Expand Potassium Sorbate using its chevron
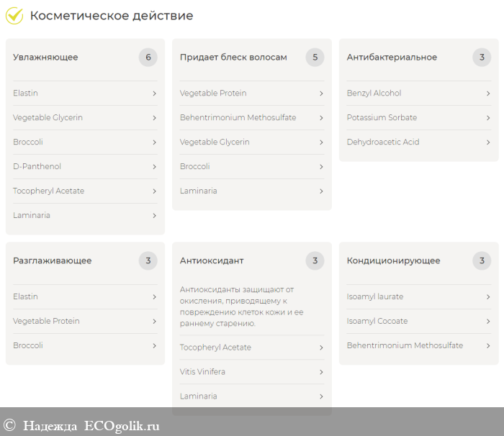Screen dimensions: 504x436 (x=488, y=118)
